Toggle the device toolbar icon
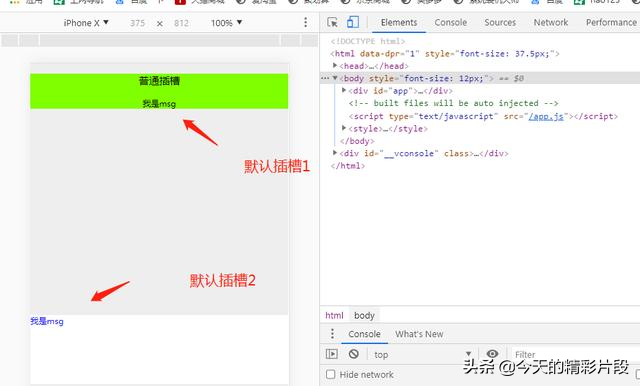The width and height of the screenshot is (640, 386). coord(353,22)
